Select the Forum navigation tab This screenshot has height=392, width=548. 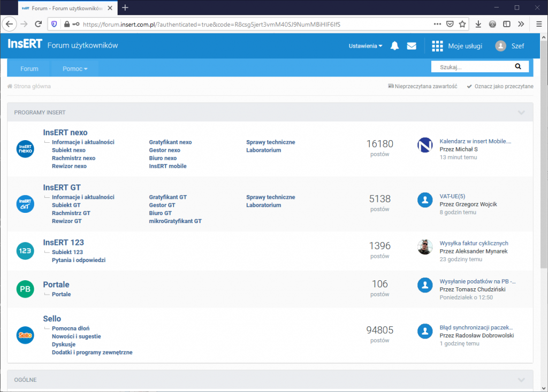click(x=29, y=69)
